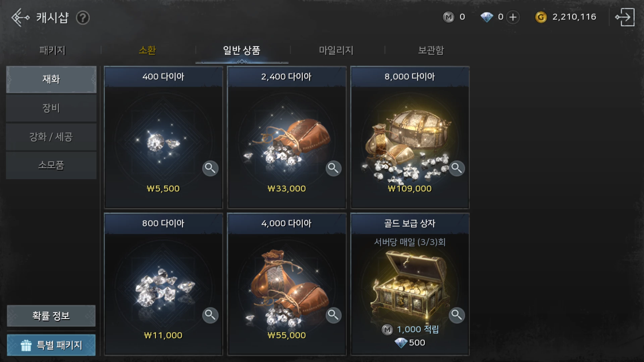
Task: Open magnifier on 골드 보급 상자
Action: coord(457,315)
